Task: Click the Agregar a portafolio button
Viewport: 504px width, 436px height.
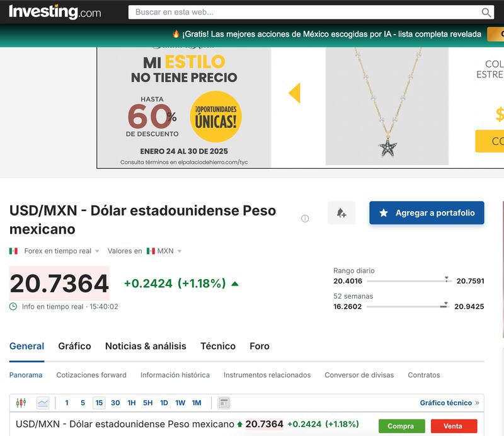Action: 427,213
